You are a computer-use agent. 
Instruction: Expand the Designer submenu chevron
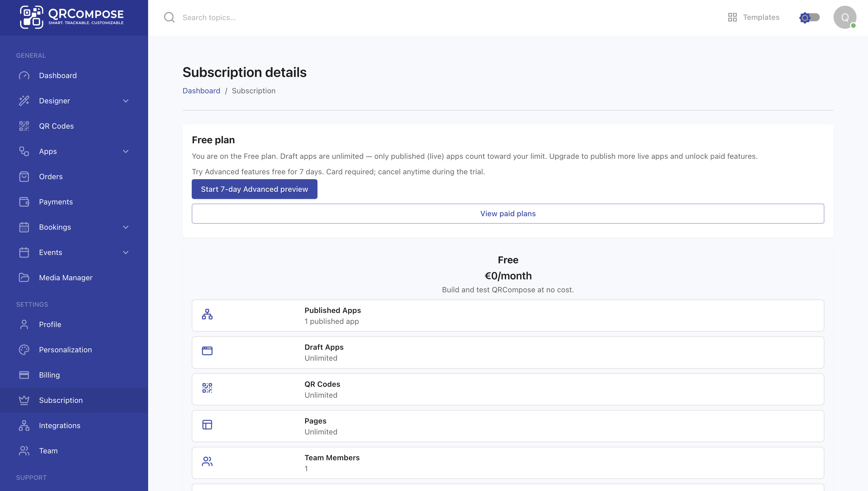(x=126, y=101)
